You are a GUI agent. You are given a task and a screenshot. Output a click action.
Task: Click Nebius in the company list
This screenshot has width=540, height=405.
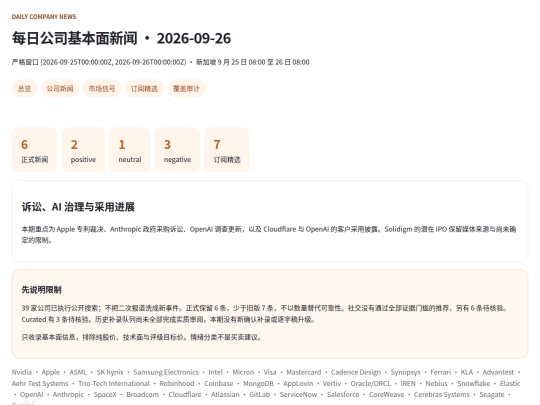436,384
